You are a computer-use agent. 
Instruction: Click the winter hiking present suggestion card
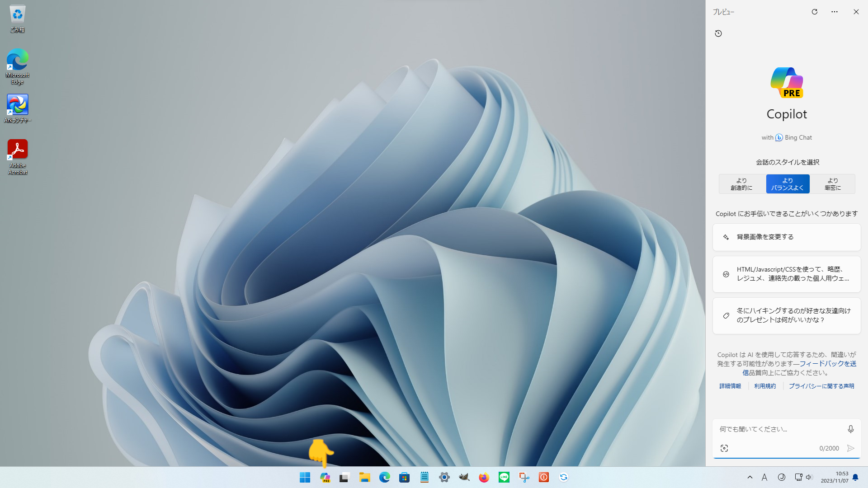pyautogui.click(x=786, y=315)
